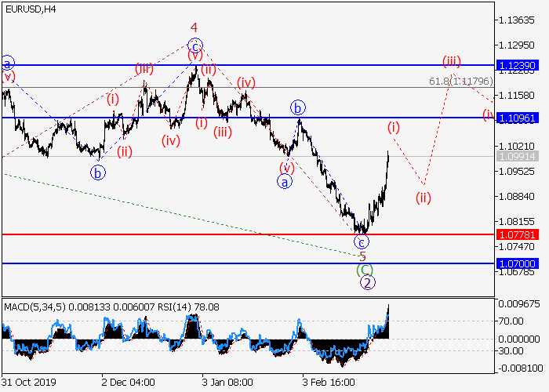
Task: Select the 3 Jan 08:00 date label
Action: [227, 382]
